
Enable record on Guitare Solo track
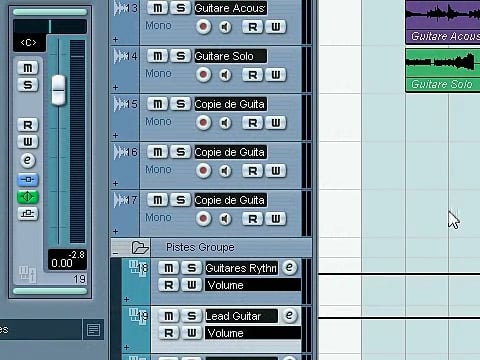coord(203,75)
